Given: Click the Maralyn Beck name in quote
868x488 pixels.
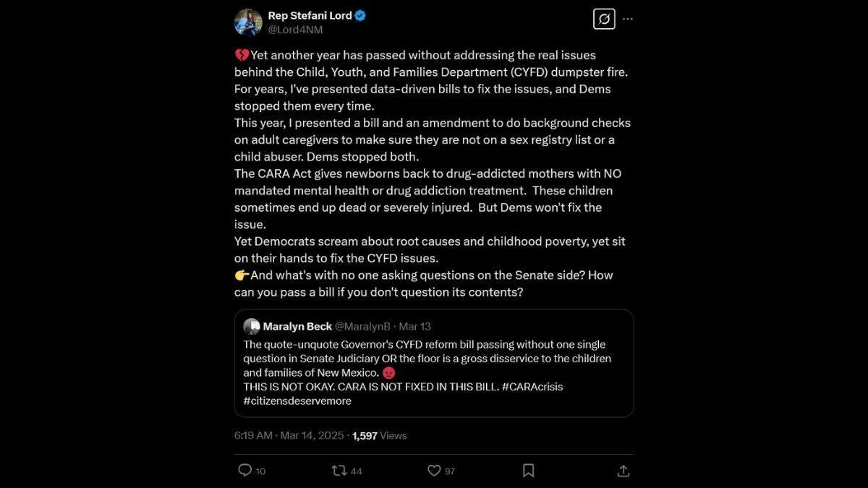Looking at the screenshot, I should click(x=297, y=327).
